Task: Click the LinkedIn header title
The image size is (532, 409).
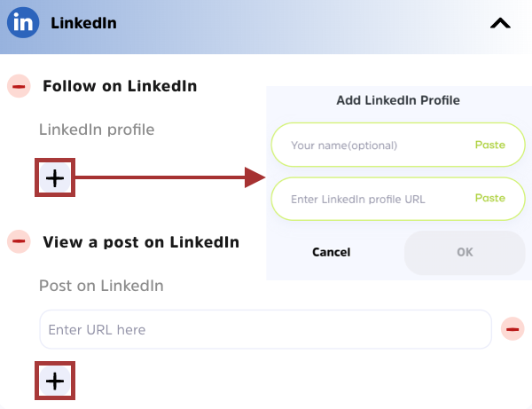Action: pyautogui.click(x=83, y=23)
